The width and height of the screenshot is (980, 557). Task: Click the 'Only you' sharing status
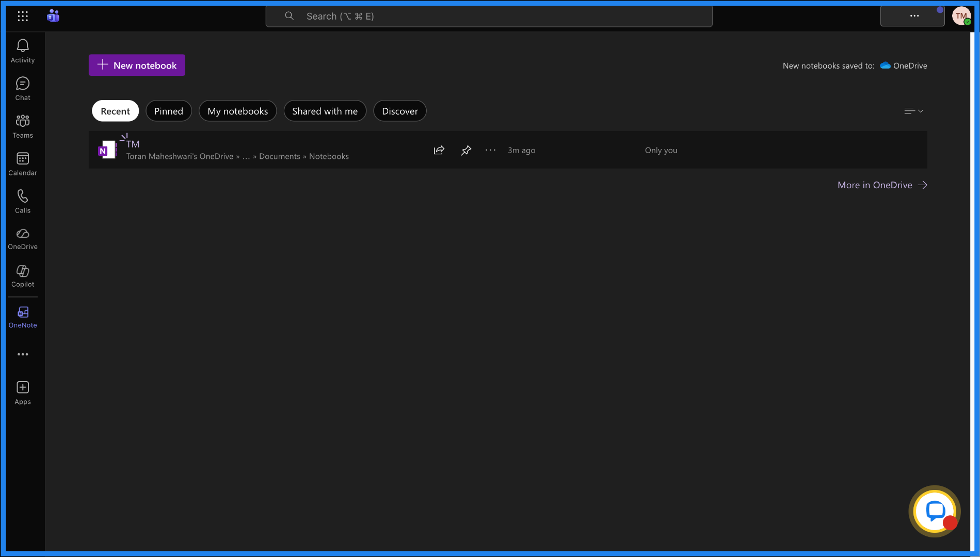[661, 150]
